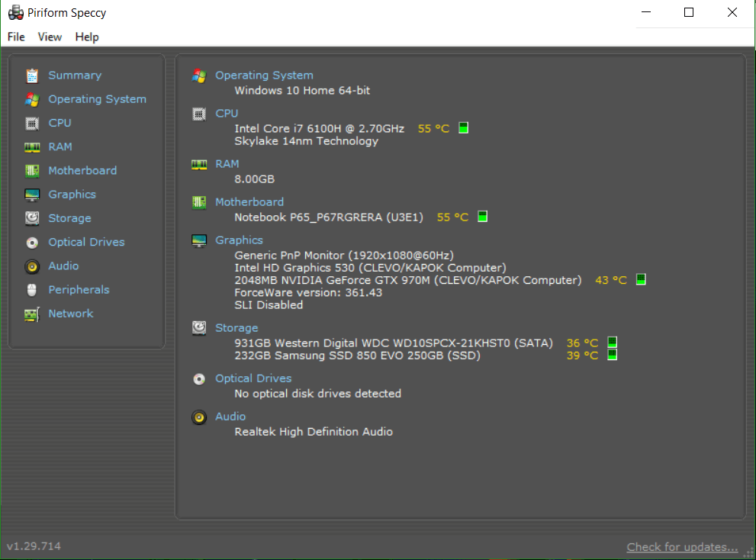This screenshot has height=560, width=756.
Task: Click the CPU chip icon in sidebar
Action: [x=32, y=123]
